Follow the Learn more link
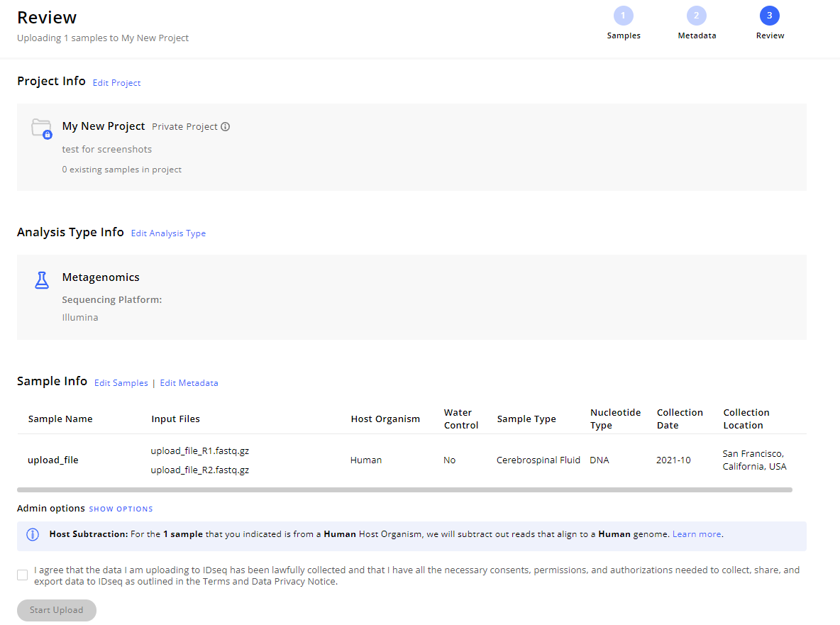The image size is (840, 625). (697, 534)
